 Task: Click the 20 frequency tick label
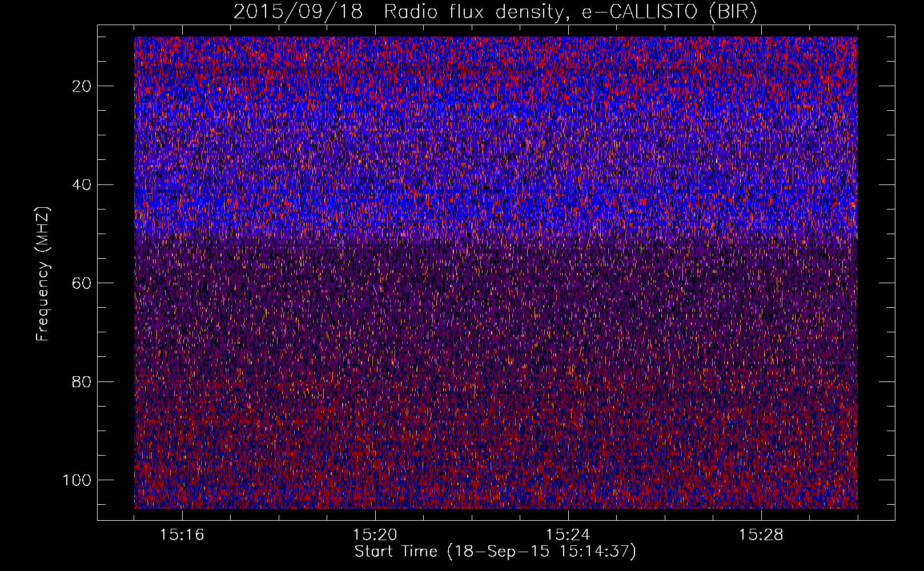pos(82,86)
